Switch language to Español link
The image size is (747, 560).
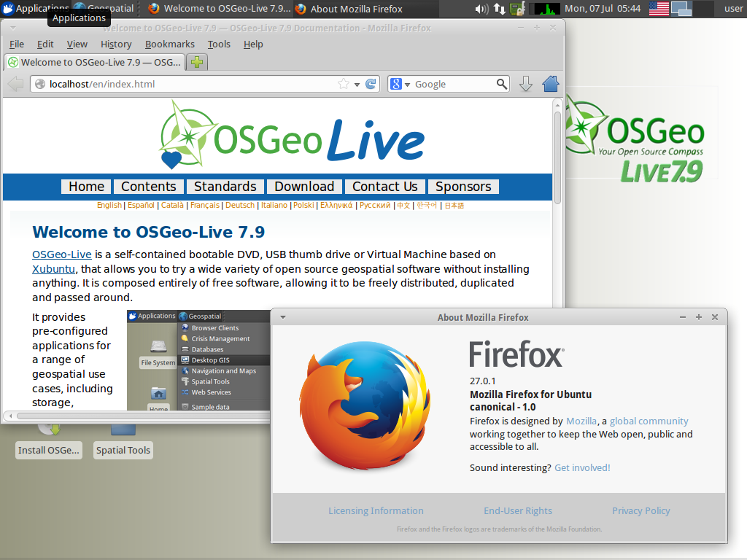click(x=141, y=205)
